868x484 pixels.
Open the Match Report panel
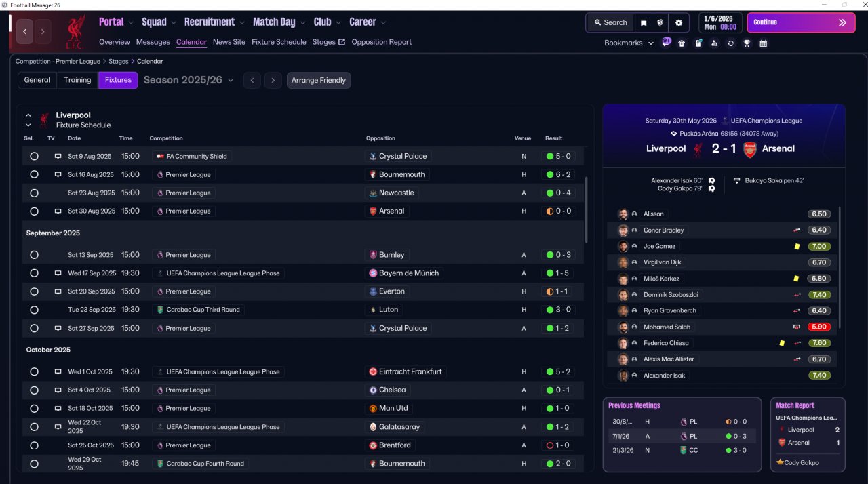808,434
